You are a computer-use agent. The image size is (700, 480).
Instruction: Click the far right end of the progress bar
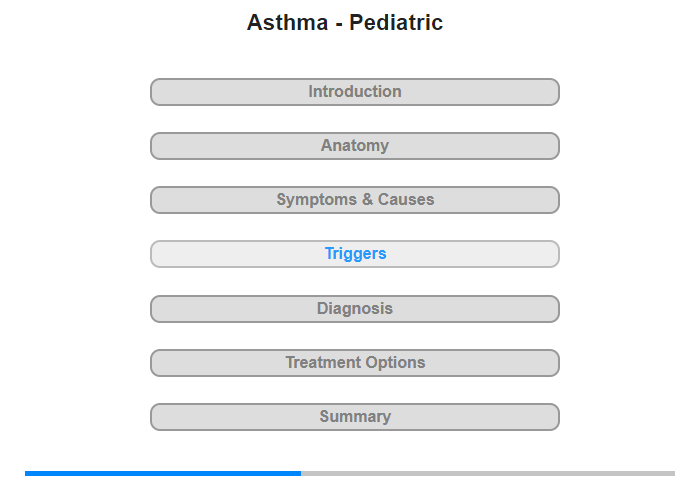coord(671,473)
